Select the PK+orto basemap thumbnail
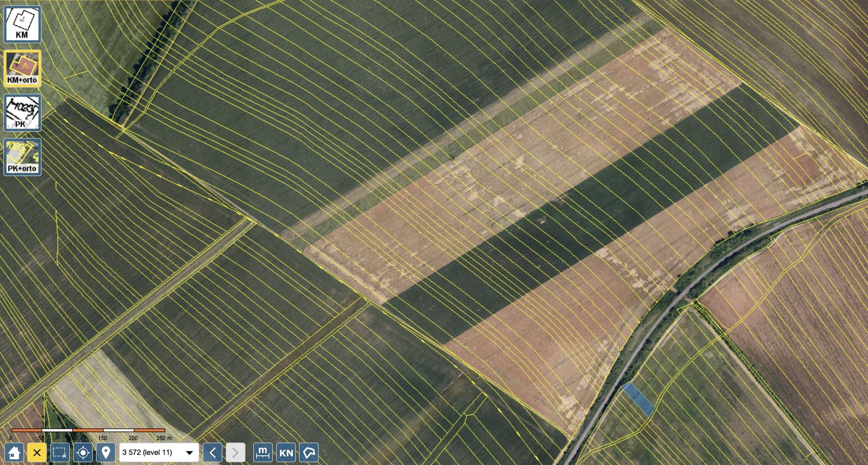This screenshot has height=465, width=868. click(22, 157)
